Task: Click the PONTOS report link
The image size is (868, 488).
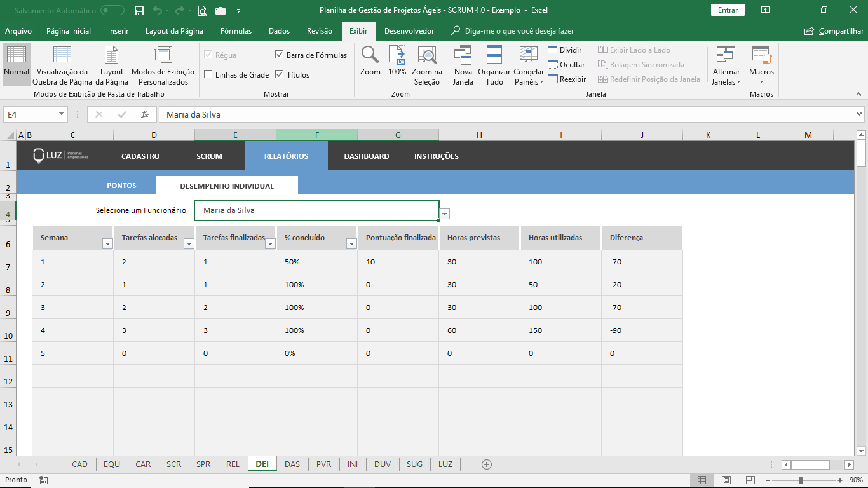Action: 121,186
